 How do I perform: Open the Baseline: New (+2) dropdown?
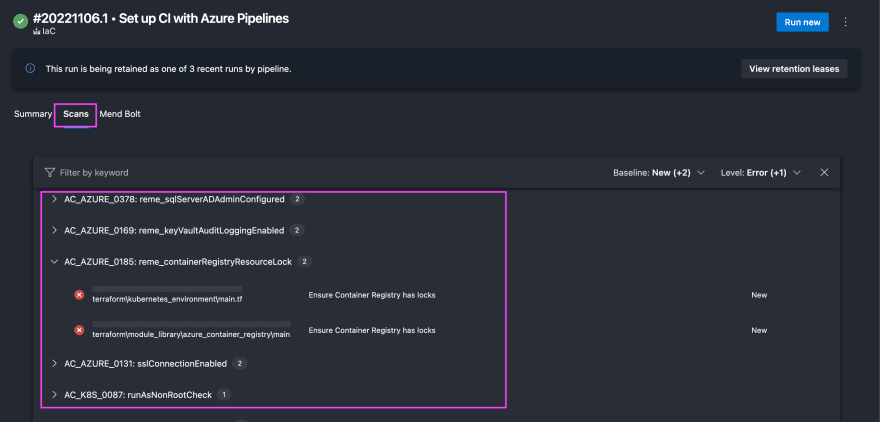click(x=659, y=173)
